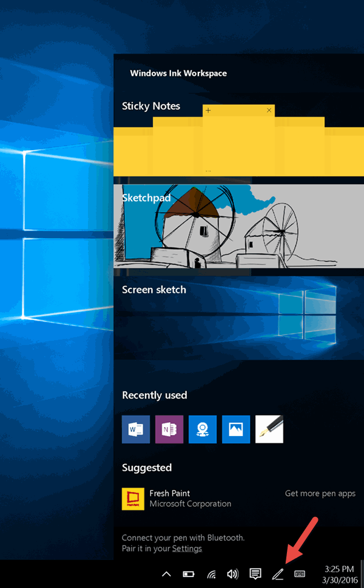Screen dimensions: 364x588
Task: Launch the fountain pen app tile
Action: tap(269, 429)
